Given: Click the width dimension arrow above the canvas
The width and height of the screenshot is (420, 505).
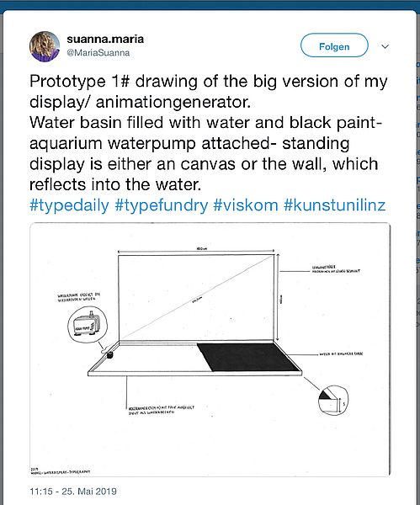Looking at the screenshot, I should [196, 251].
